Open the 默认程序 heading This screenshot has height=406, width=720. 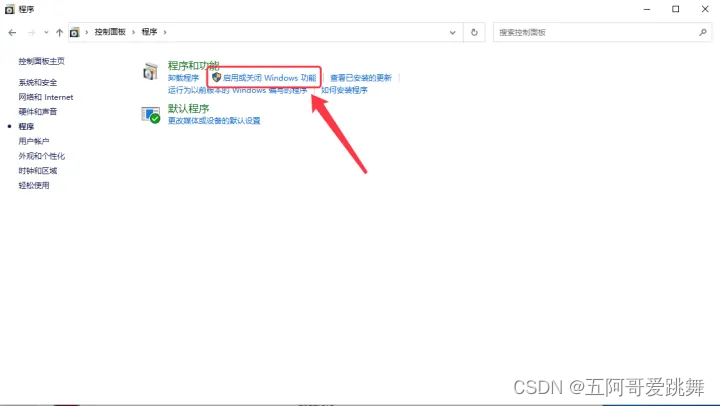188,108
